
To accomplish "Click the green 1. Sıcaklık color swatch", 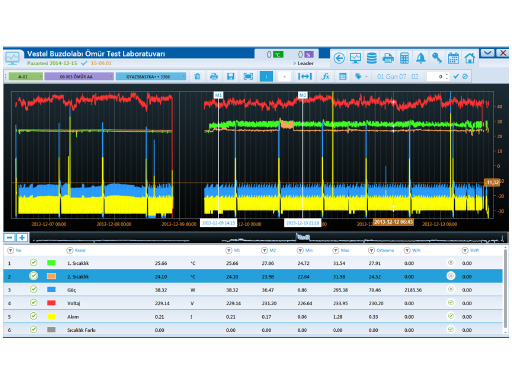I will click(x=51, y=263).
